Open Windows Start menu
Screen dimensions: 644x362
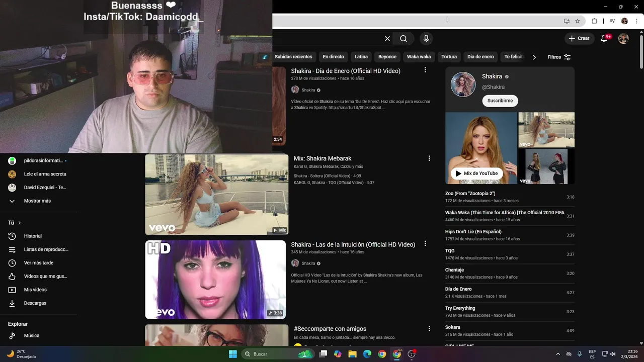233,354
